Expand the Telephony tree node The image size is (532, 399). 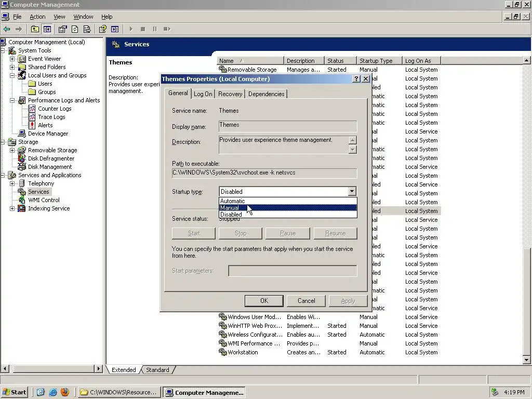pyautogui.click(x=12, y=183)
